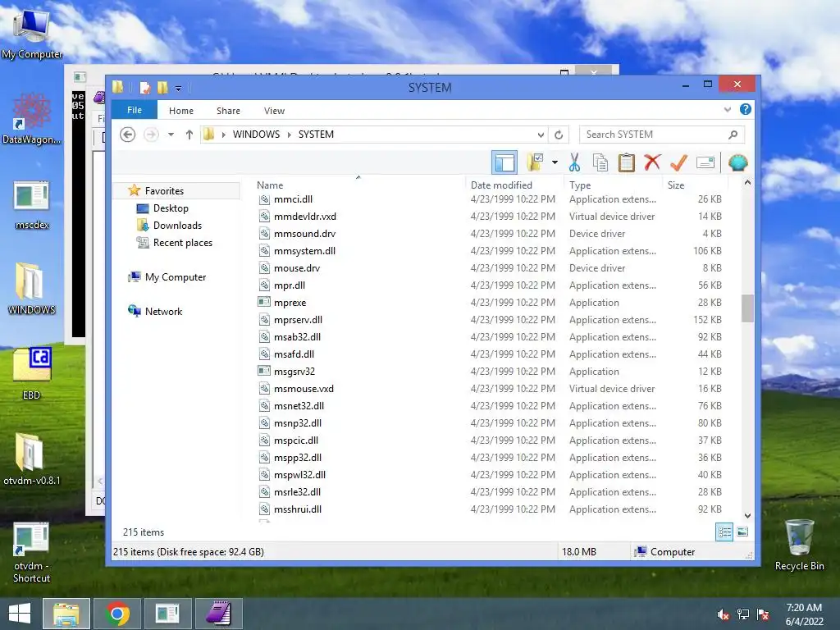Open the help question mark icon
Viewport: 840px width, 630px height.
coord(745,109)
